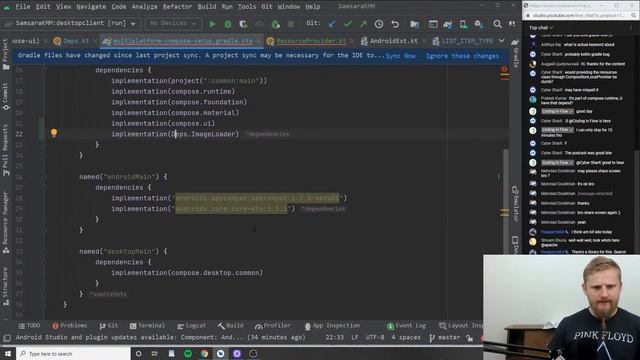Image resolution: width=640 pixels, height=360 pixels.
Task: Open the Windows Start menu
Action: pyautogui.click(x=8, y=353)
